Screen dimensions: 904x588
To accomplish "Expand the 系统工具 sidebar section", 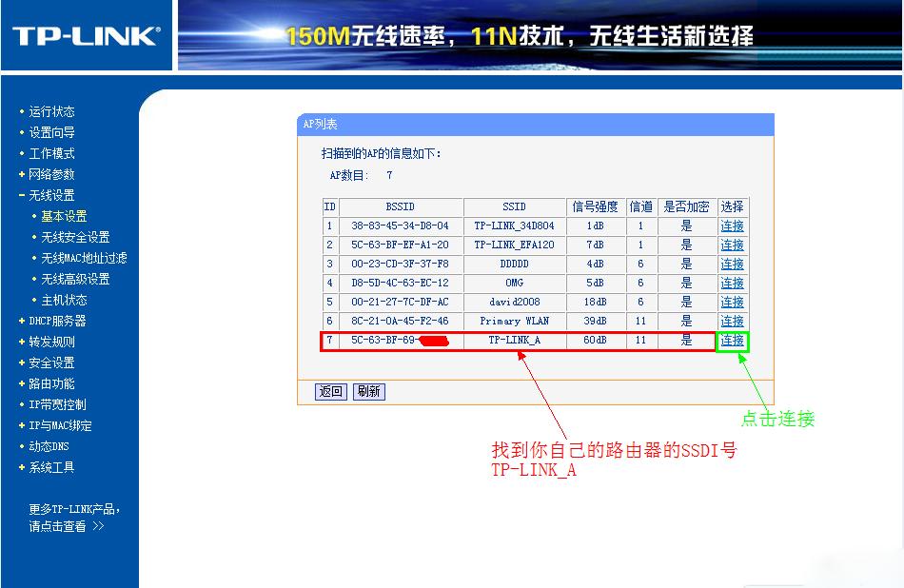I will pyautogui.click(x=54, y=466).
